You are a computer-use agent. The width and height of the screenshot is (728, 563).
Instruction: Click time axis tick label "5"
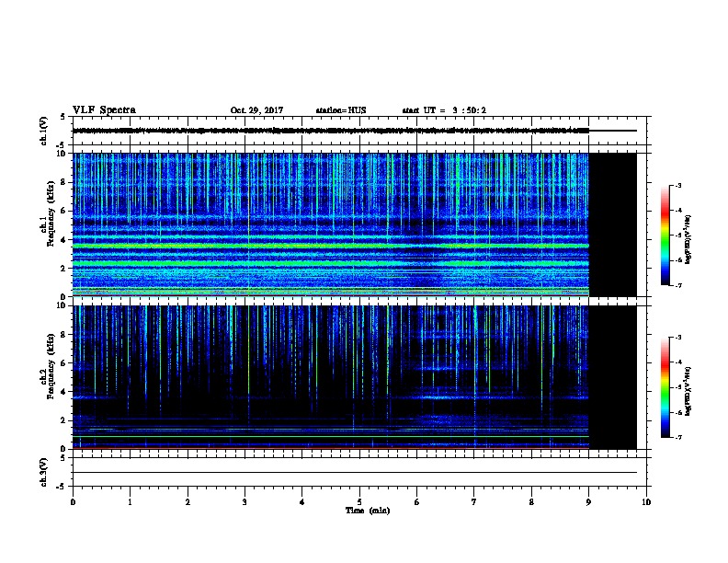[359, 502]
